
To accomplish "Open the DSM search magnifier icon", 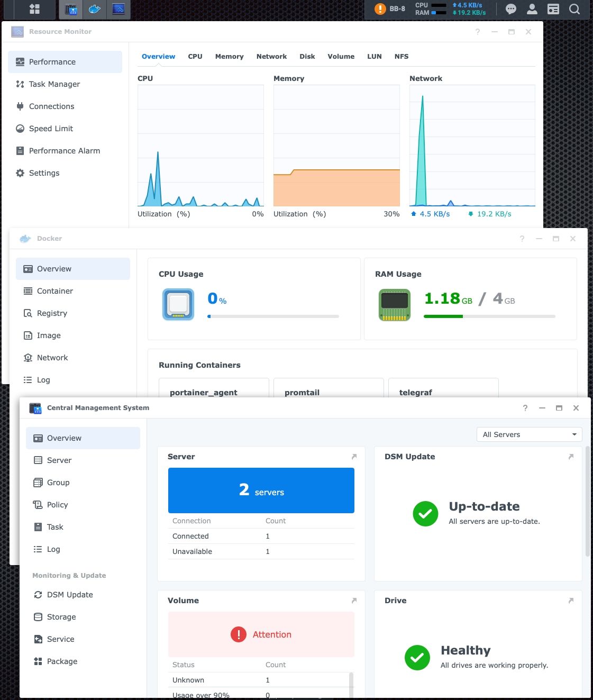I will [574, 9].
